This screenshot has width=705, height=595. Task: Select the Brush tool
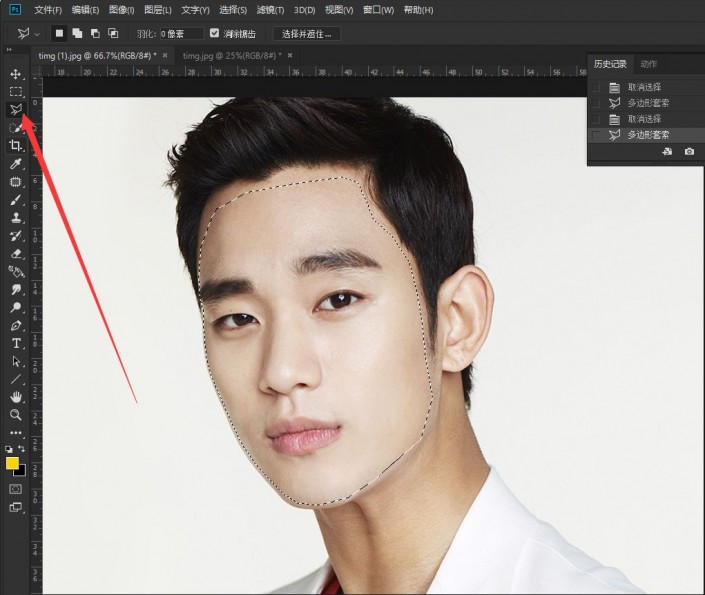(x=16, y=200)
